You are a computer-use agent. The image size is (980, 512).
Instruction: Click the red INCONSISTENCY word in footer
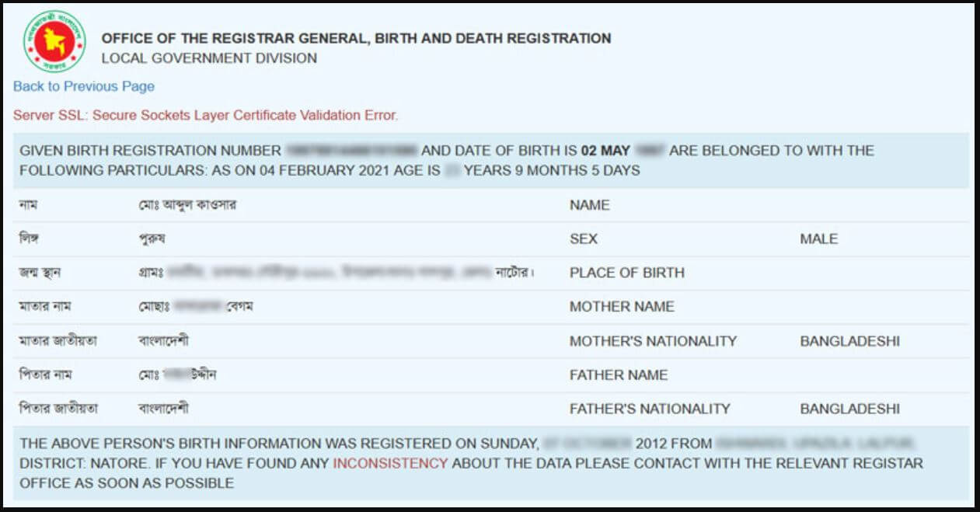[390, 464]
